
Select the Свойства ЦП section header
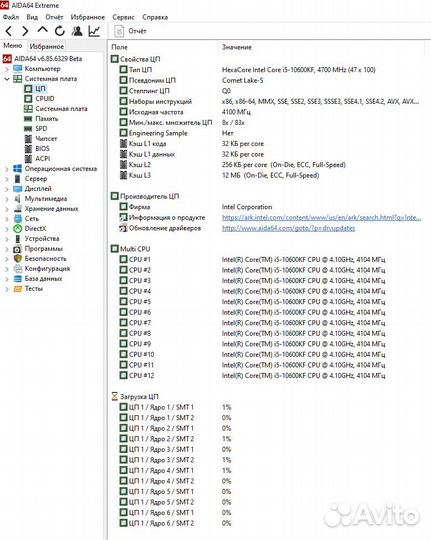pos(136,59)
